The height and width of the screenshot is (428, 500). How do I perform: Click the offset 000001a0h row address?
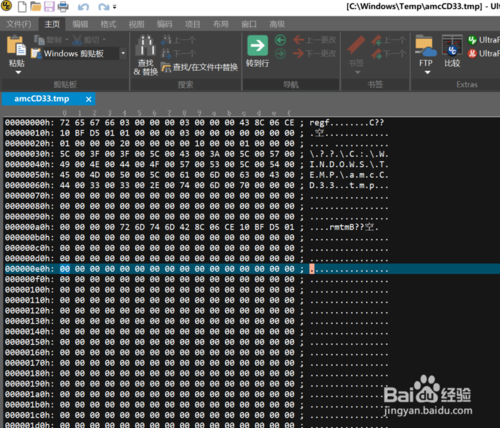coord(29,394)
